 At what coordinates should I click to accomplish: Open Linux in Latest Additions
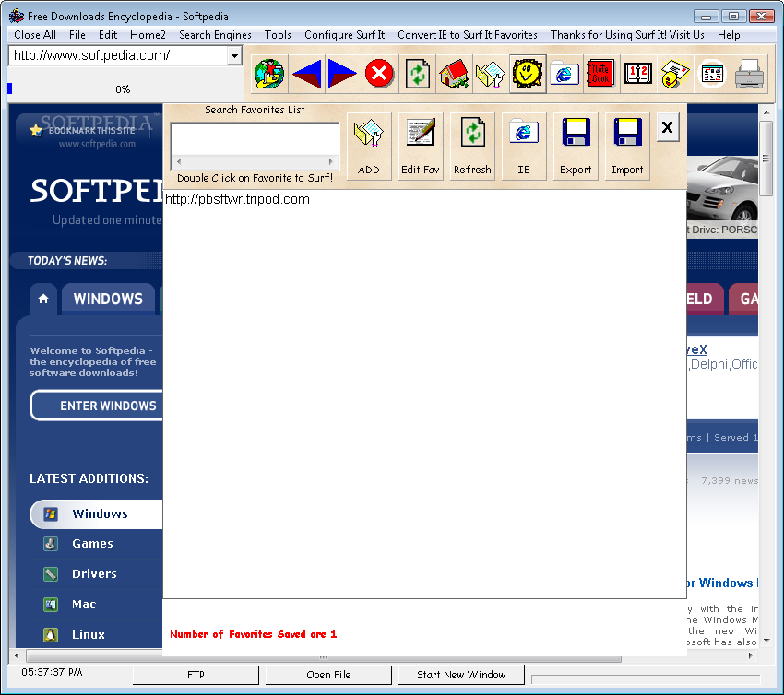tap(88, 635)
